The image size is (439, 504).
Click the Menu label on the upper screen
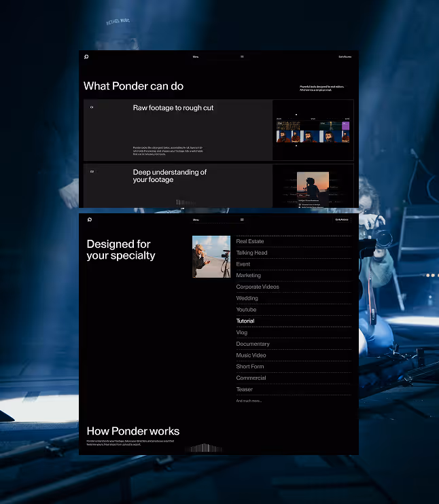pyautogui.click(x=196, y=57)
